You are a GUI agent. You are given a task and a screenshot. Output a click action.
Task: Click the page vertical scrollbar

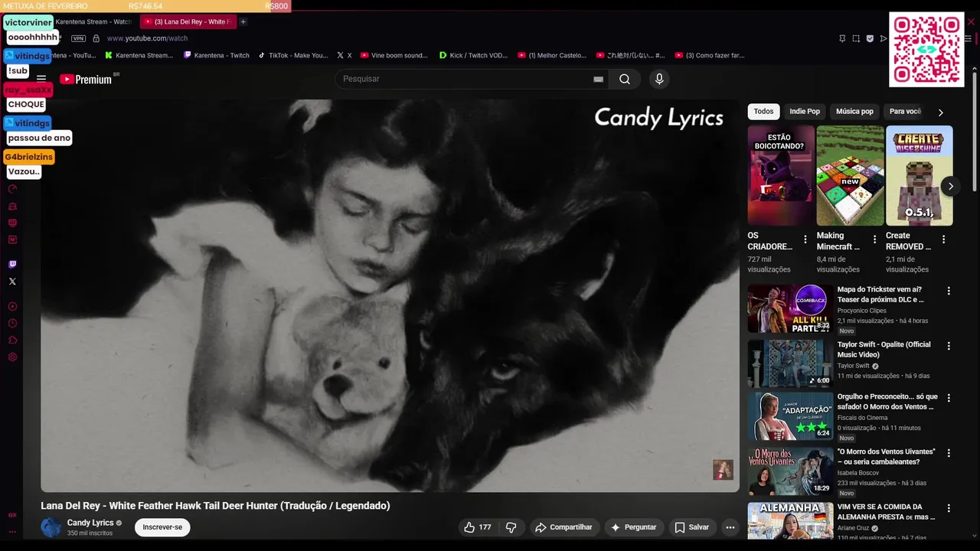click(975, 130)
